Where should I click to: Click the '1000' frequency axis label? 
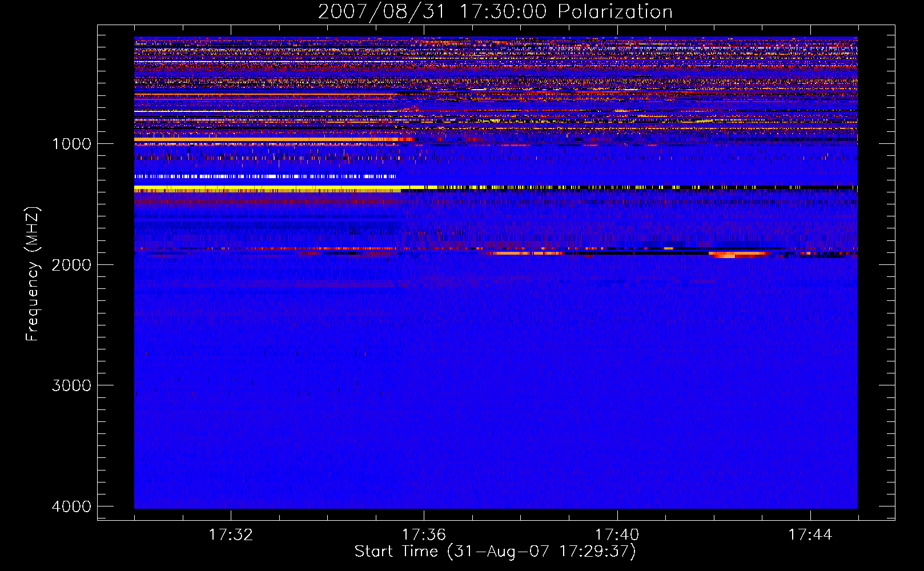(71, 143)
